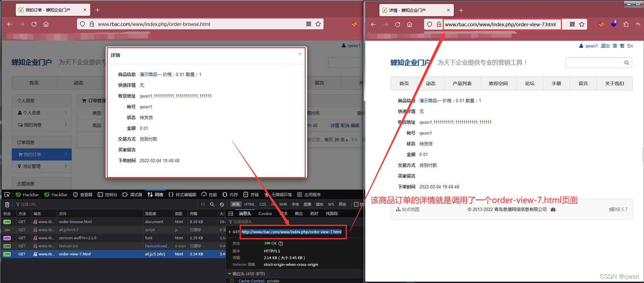Image resolution: width=644 pixels, height=283 pixels.
Task: Open extensions puzzle icon in right window
Action: point(626,24)
